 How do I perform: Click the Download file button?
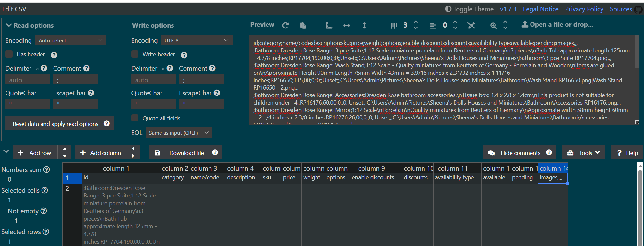(x=186, y=152)
